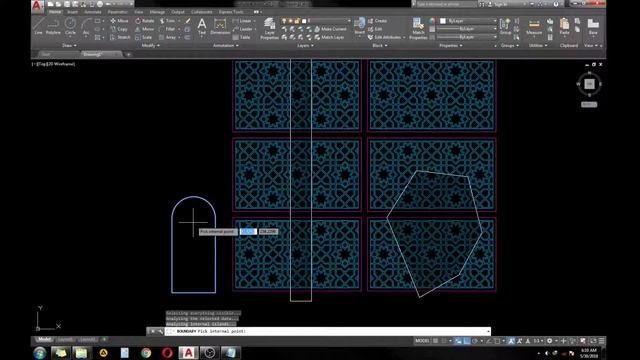Click in the BOUNDARY command line
640x360 pixels.
click(327, 331)
